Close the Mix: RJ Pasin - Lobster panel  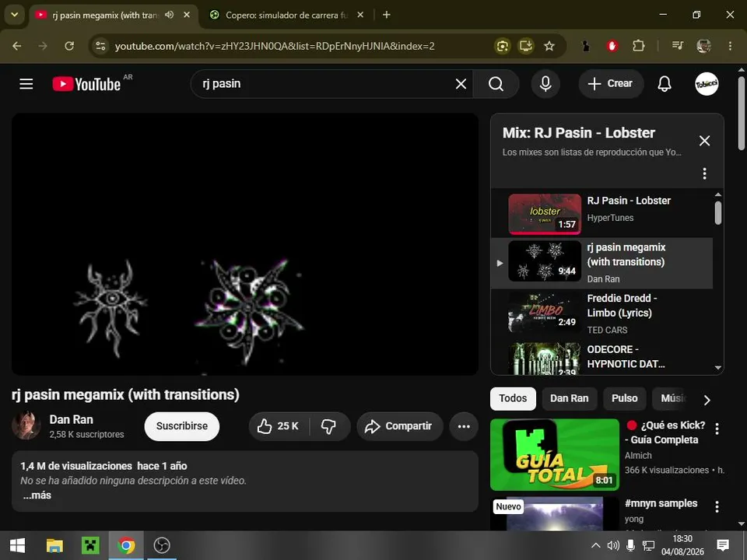[x=705, y=141]
